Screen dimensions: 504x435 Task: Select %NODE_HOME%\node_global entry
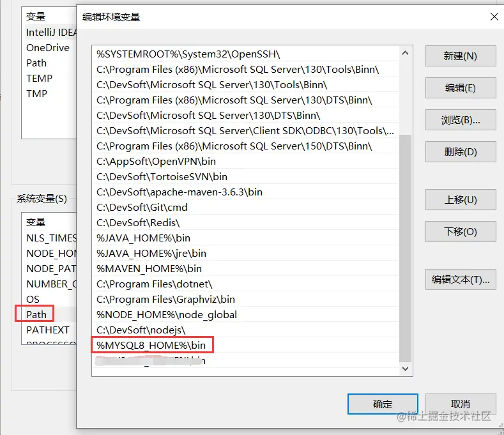pos(245,314)
